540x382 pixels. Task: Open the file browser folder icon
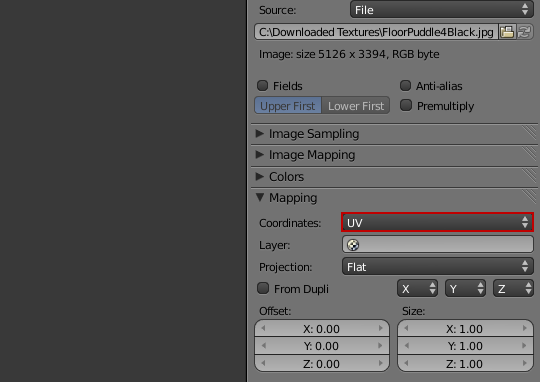click(507, 32)
